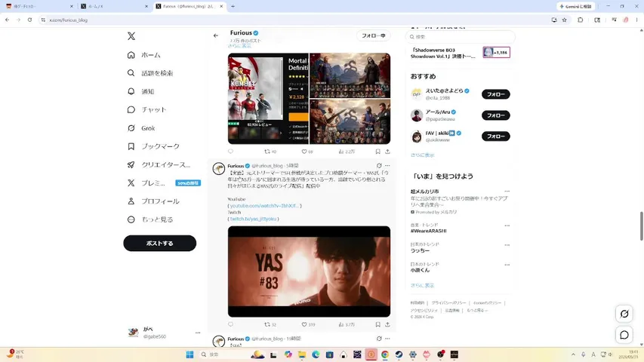The width and height of the screenshot is (644, 362).
Task: Open account menu dots next to がべ
Action: pos(198,333)
